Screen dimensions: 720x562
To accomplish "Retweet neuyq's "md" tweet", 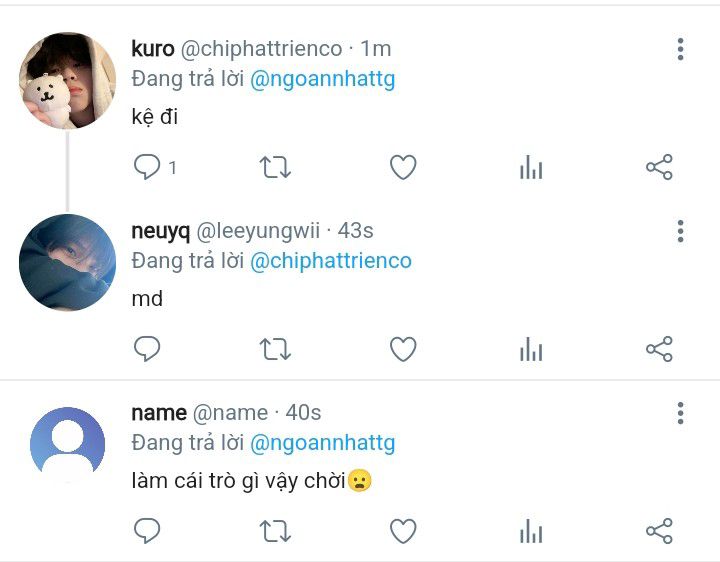I will 275,349.
